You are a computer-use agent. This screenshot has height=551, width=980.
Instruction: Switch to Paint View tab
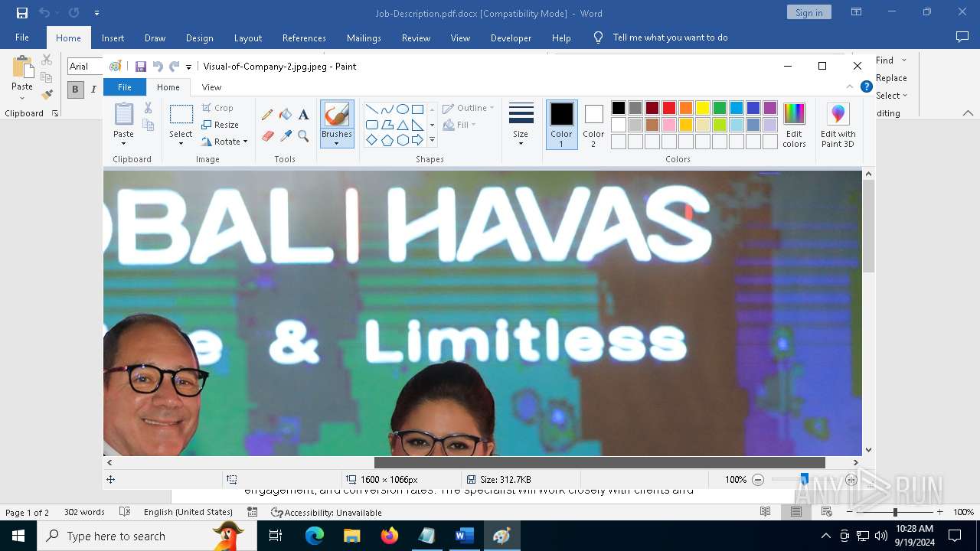(x=211, y=87)
